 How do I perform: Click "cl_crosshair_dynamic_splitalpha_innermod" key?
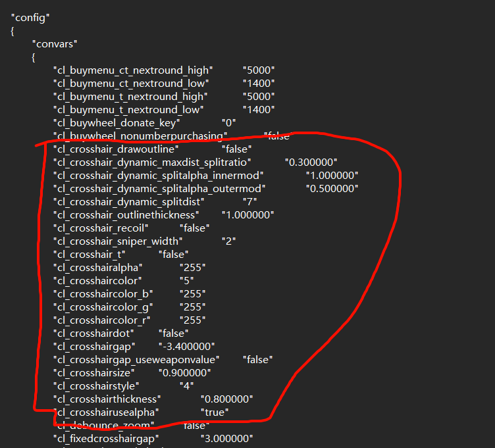159,176
